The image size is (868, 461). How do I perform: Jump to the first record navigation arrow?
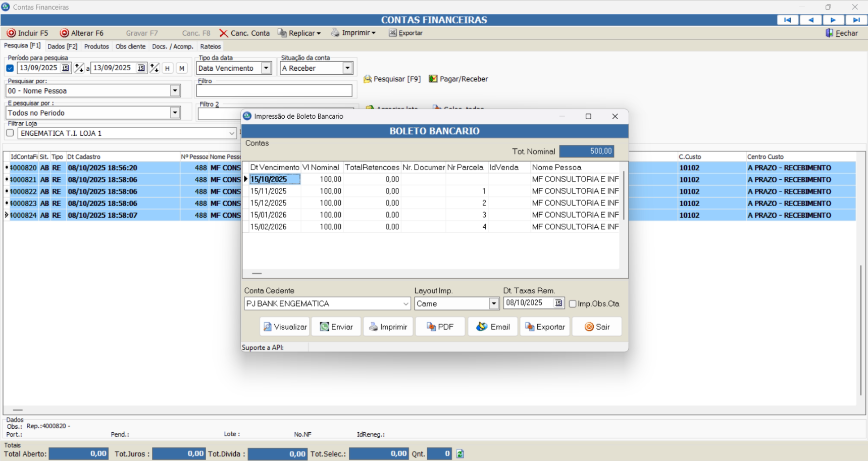coord(788,20)
